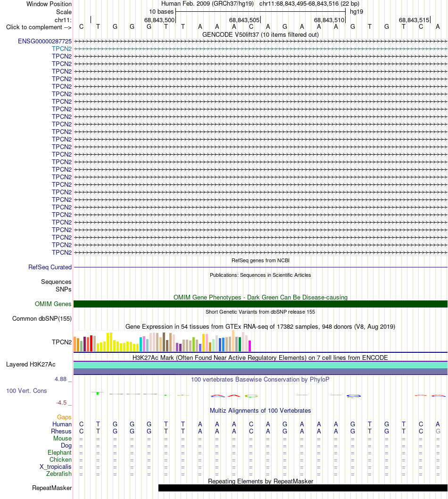Screen dimensions: 448x499
Task: Click the black RepeatMasker element bar
Action: (x=303, y=488)
